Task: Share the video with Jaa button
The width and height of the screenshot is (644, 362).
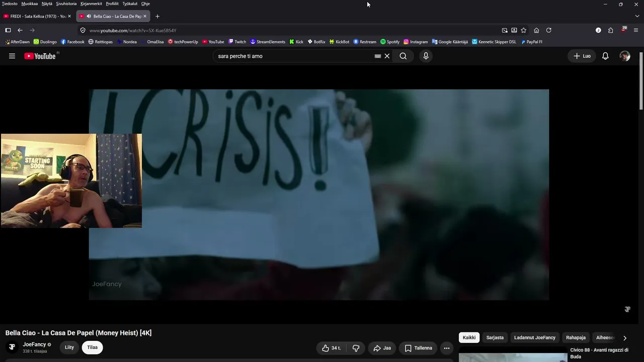Action: click(382, 348)
